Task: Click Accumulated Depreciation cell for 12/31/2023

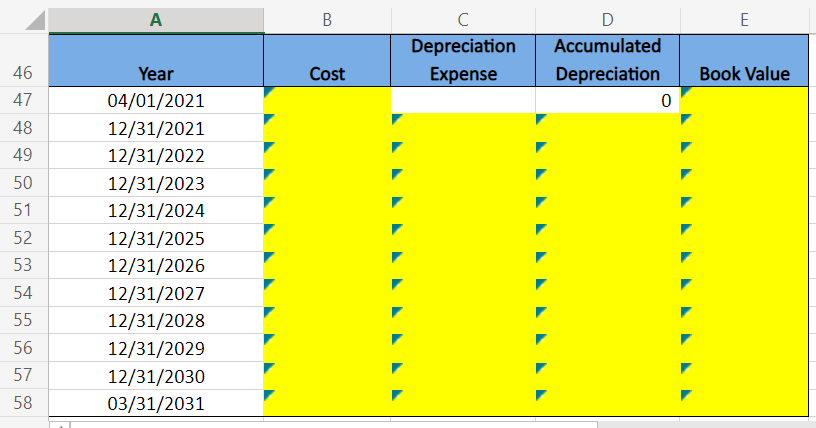Action: (x=607, y=183)
